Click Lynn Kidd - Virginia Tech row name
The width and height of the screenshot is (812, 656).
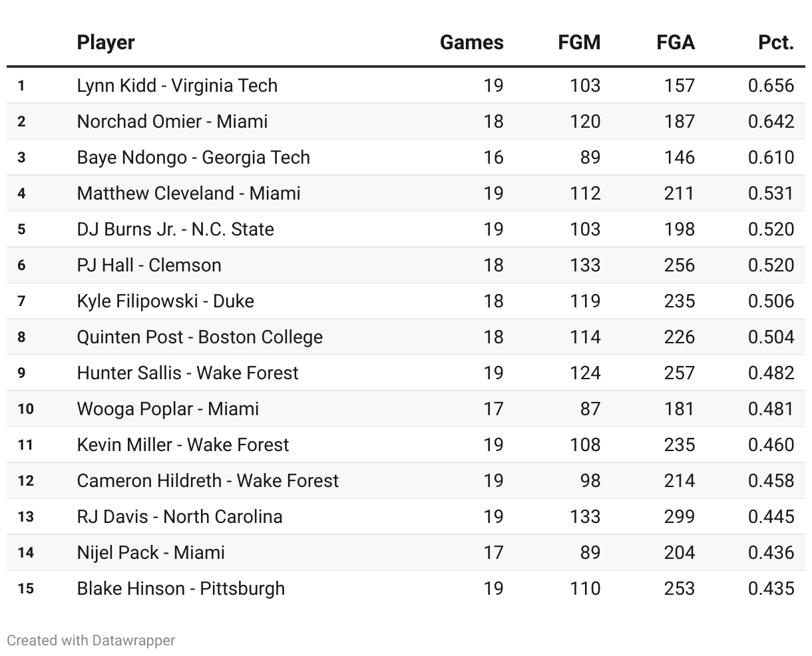(x=177, y=85)
